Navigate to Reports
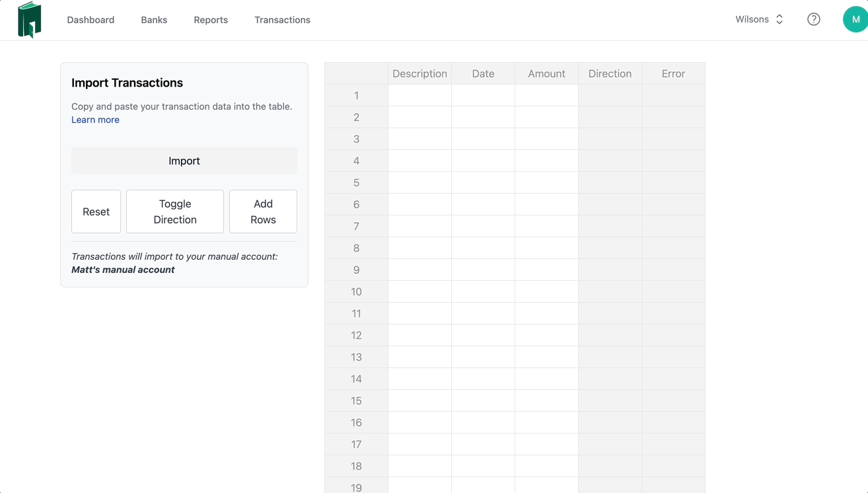The image size is (868, 493). pos(211,20)
